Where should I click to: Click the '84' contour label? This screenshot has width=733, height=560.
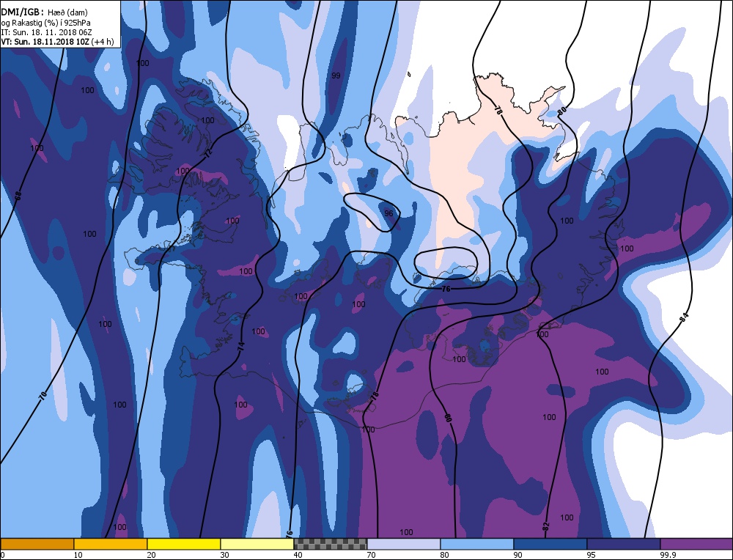click(684, 318)
